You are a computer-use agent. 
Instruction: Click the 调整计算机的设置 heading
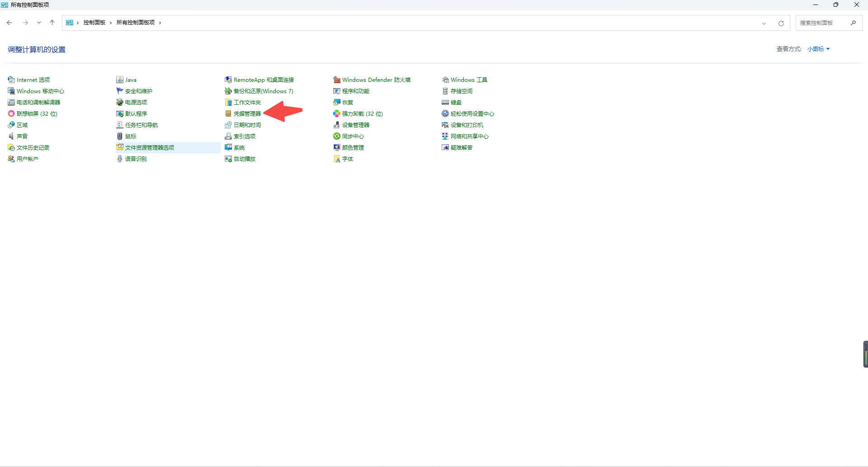coord(37,50)
